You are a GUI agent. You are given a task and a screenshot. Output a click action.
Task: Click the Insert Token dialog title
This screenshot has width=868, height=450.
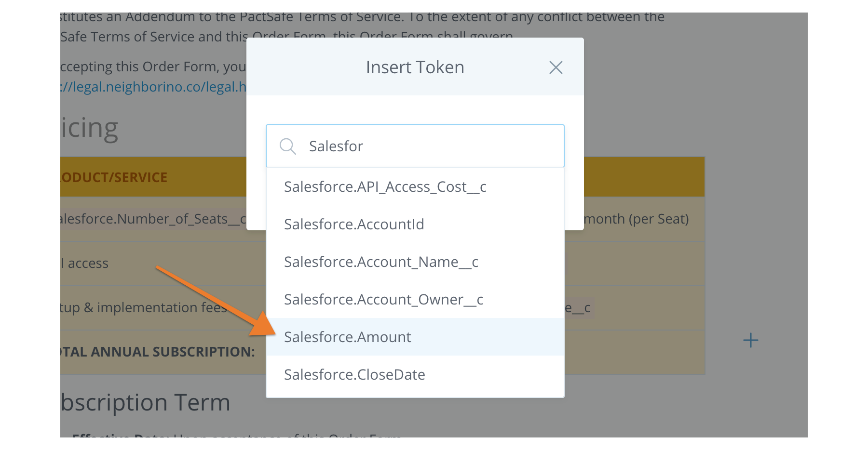pos(415,67)
